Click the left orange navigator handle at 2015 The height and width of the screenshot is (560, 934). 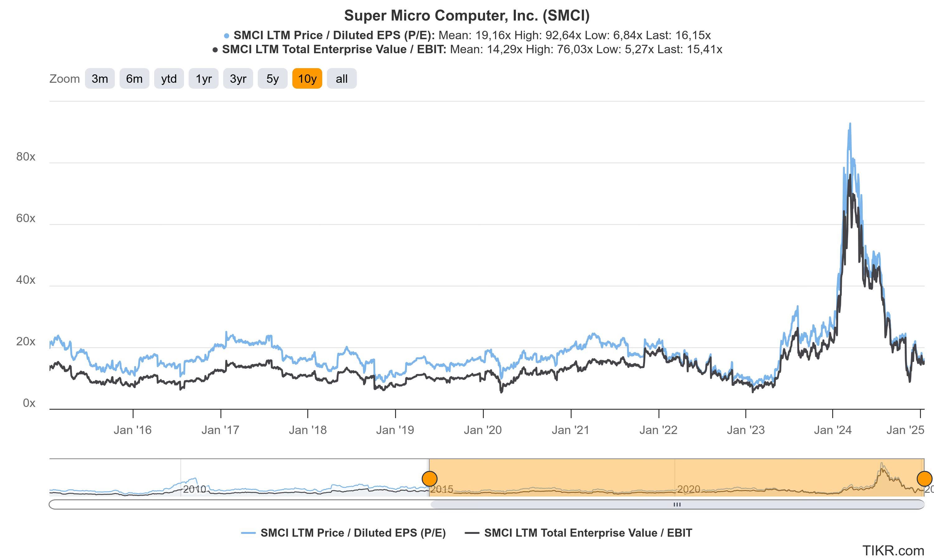pos(430,479)
